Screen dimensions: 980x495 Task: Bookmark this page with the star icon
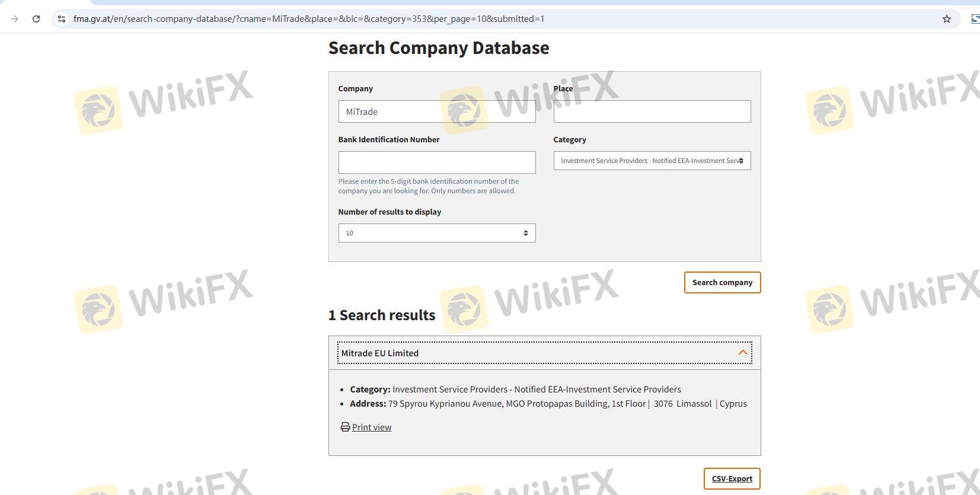(947, 19)
